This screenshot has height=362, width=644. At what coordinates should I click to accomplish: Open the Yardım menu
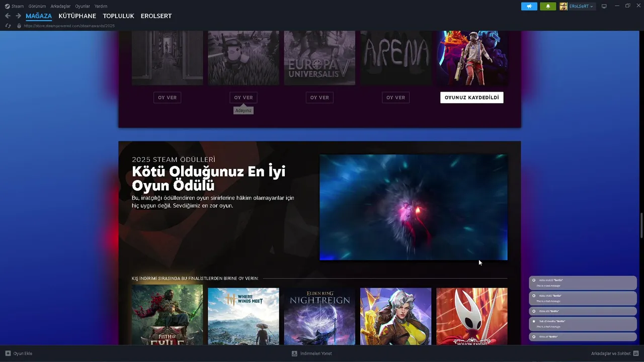(101, 6)
